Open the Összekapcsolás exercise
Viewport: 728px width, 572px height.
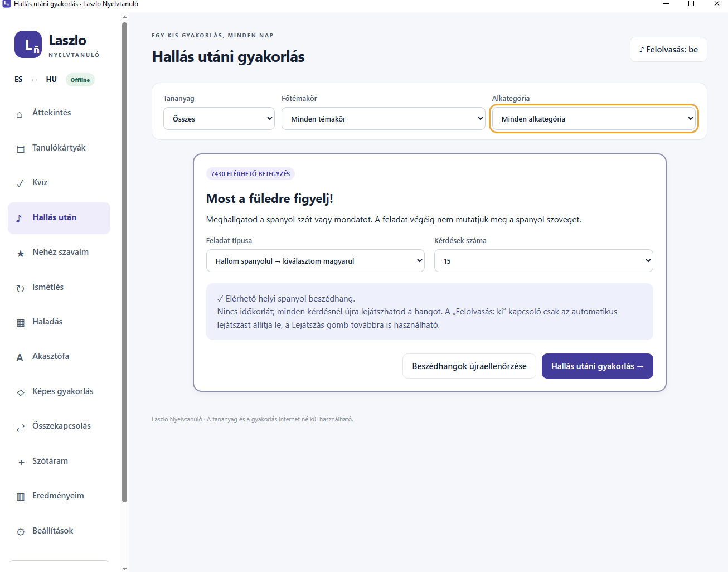(x=59, y=426)
